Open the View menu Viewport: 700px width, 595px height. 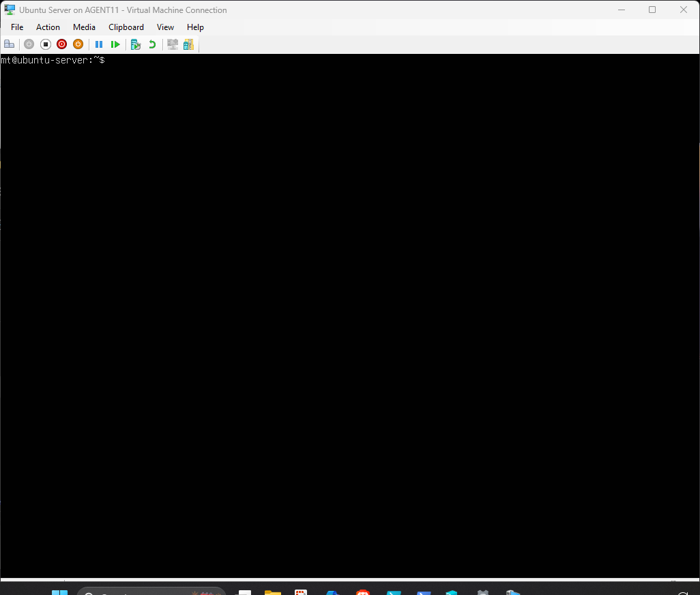pyautogui.click(x=165, y=27)
